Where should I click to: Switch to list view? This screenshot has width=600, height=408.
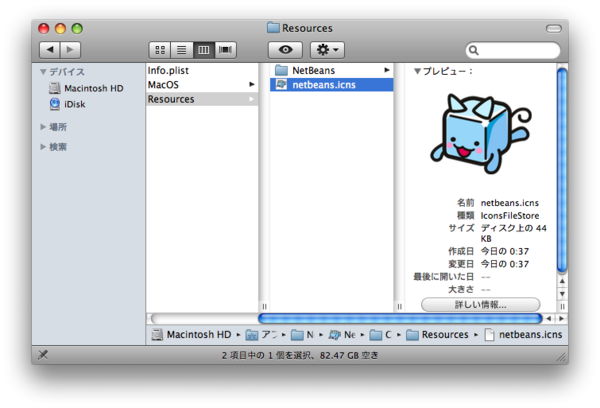182,50
